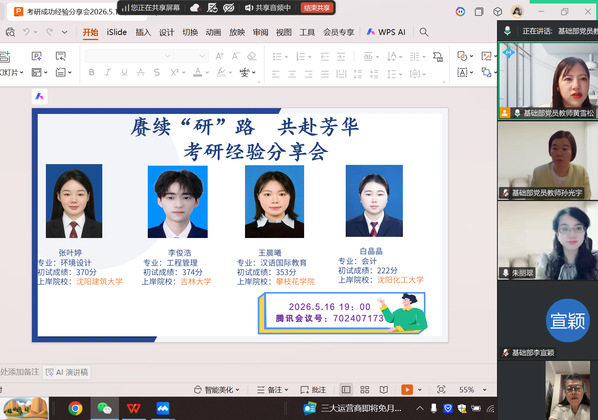Open the 插入 ribbon tab
The height and width of the screenshot is (420, 598).
coord(143,32)
